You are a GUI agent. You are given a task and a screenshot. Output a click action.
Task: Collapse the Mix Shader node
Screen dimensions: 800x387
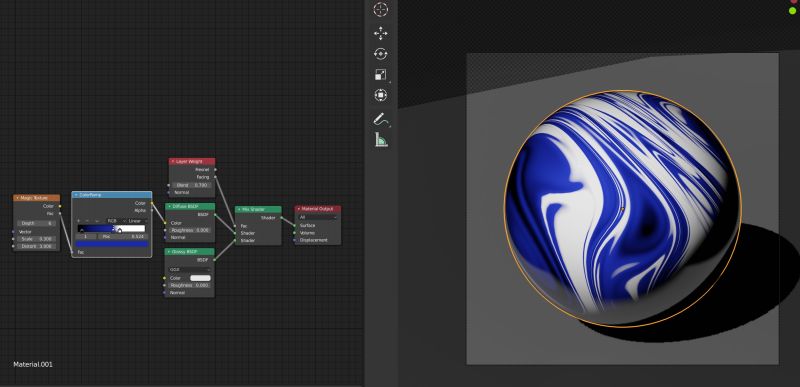[239, 210]
